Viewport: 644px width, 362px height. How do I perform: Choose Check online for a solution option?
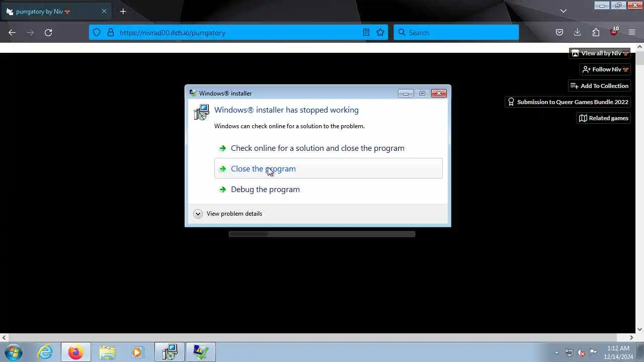click(x=329, y=148)
